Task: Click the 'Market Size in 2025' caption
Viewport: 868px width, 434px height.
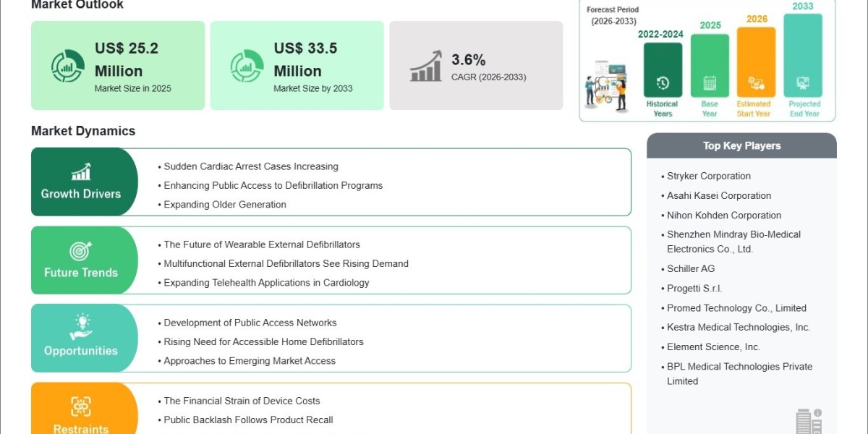Action: click(133, 89)
